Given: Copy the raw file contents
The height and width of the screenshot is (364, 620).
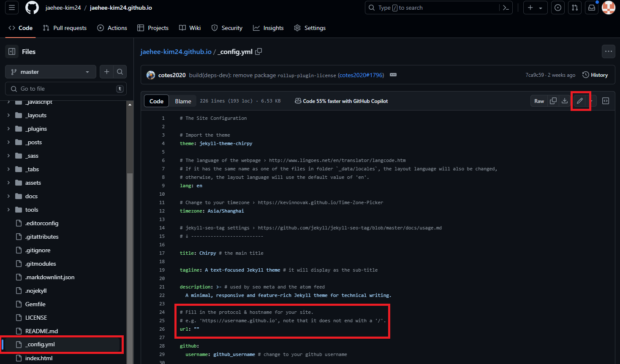Looking at the screenshot, I should [553, 101].
